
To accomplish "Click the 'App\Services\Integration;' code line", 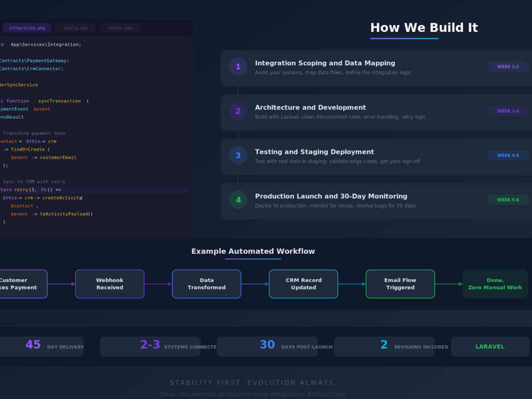I will click(x=46, y=45).
